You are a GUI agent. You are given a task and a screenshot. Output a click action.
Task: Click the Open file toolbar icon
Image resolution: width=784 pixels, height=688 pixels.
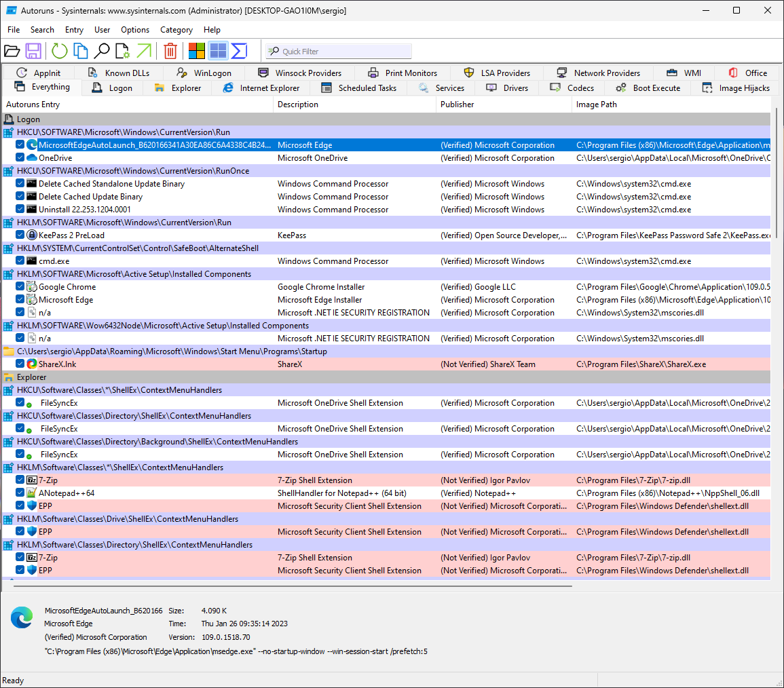pos(12,51)
